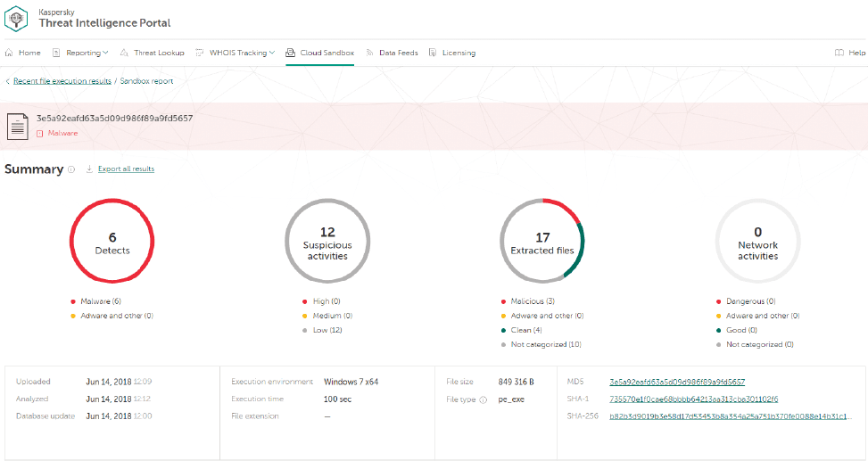Click the Export all results link

[126, 169]
